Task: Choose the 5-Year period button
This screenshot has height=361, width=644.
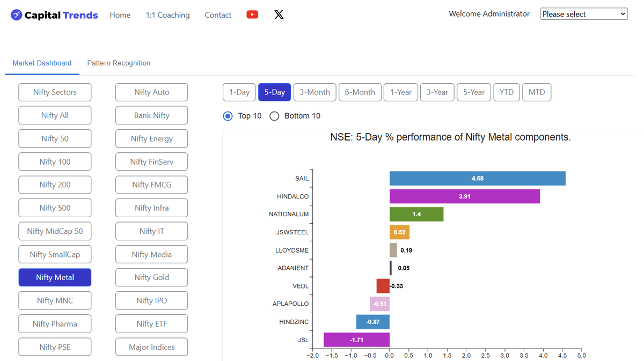Action: [474, 92]
